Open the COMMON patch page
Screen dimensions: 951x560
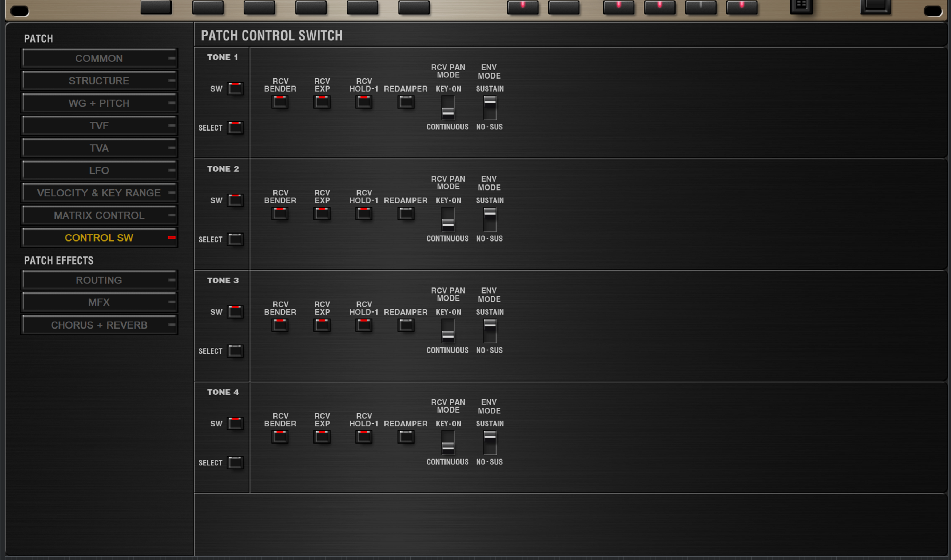tap(99, 58)
